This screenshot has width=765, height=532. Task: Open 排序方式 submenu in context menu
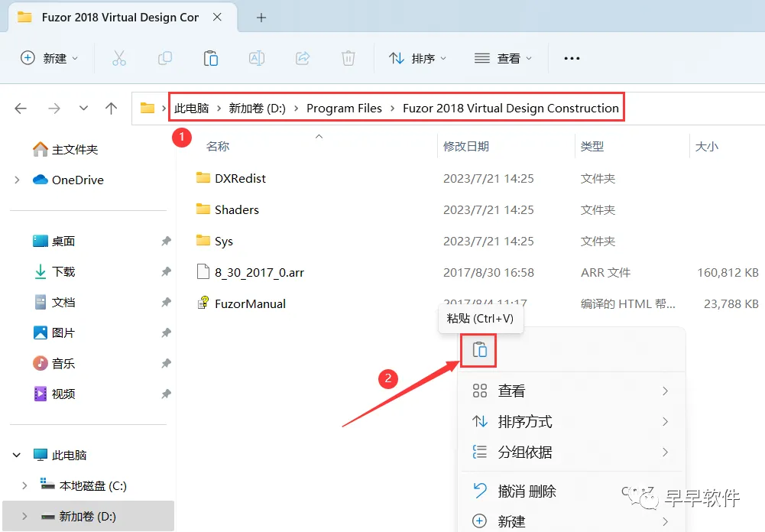point(571,422)
